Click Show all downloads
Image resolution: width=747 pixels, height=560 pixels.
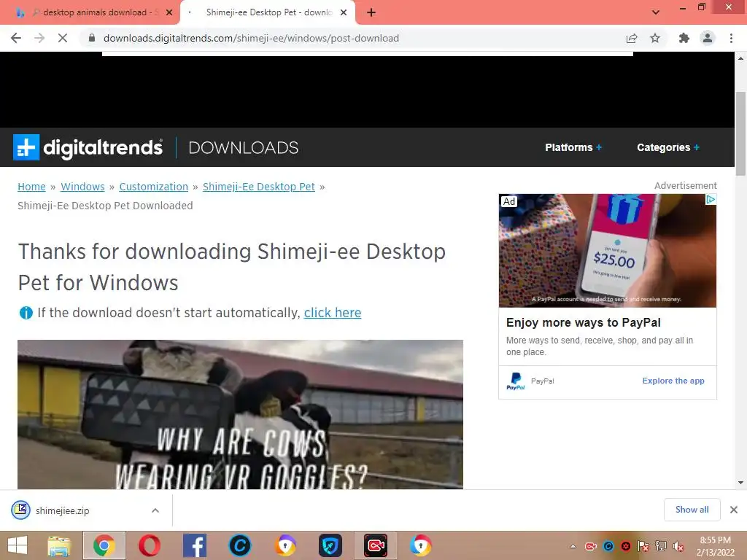[x=692, y=510]
